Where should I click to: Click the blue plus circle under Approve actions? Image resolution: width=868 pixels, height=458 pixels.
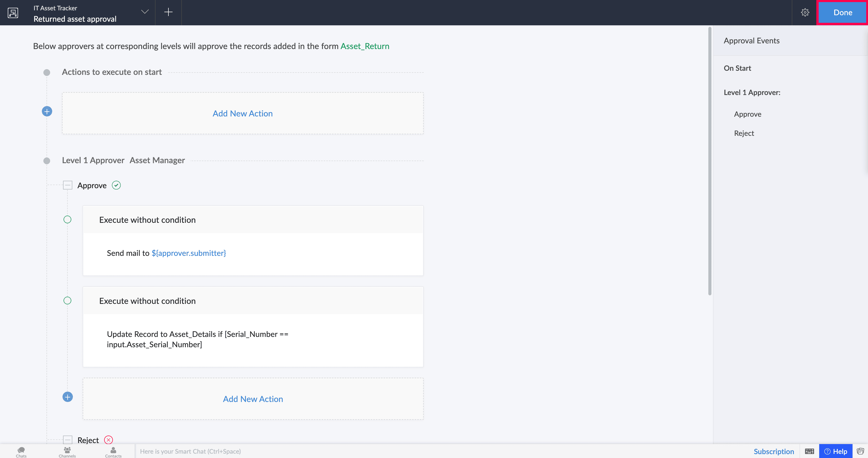[x=67, y=397]
